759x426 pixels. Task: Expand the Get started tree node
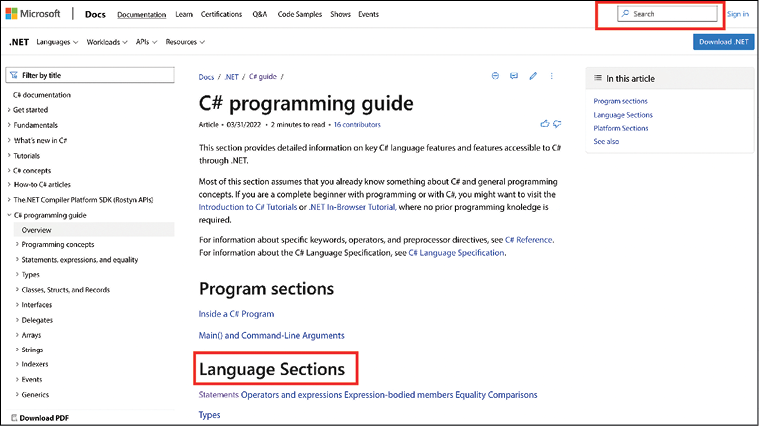[9, 110]
